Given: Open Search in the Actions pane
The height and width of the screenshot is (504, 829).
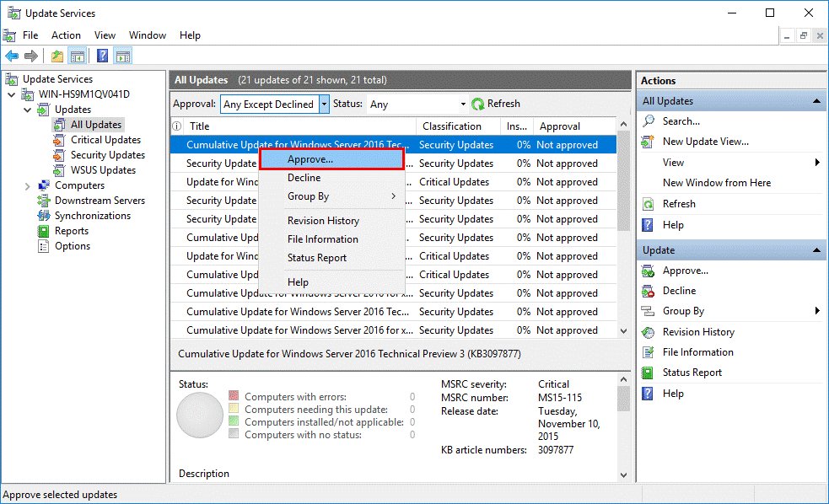Looking at the screenshot, I should click(x=681, y=121).
